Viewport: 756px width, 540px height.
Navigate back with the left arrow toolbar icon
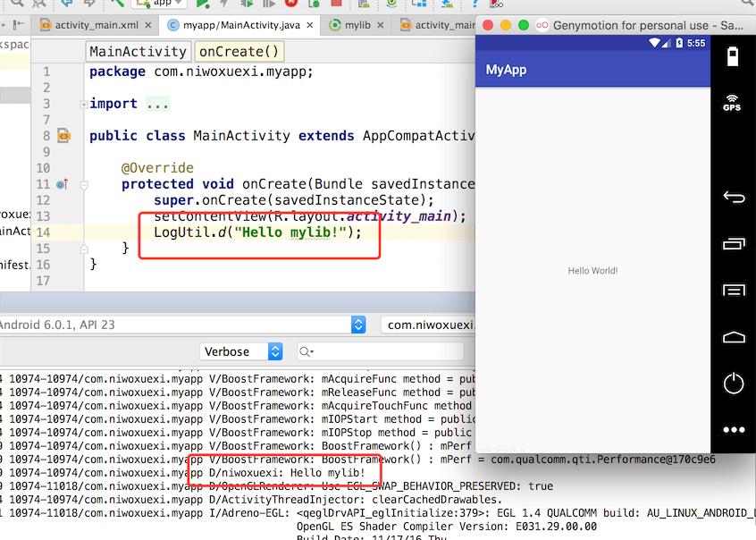[x=66, y=4]
